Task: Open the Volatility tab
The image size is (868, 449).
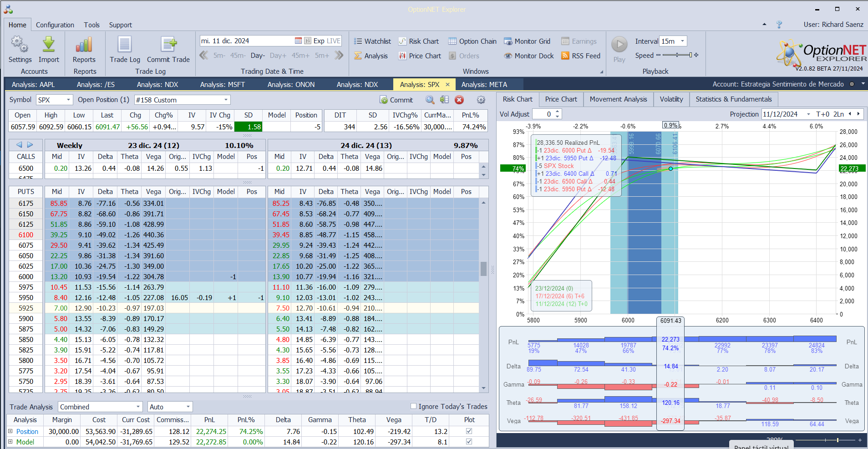Action: tap(671, 99)
